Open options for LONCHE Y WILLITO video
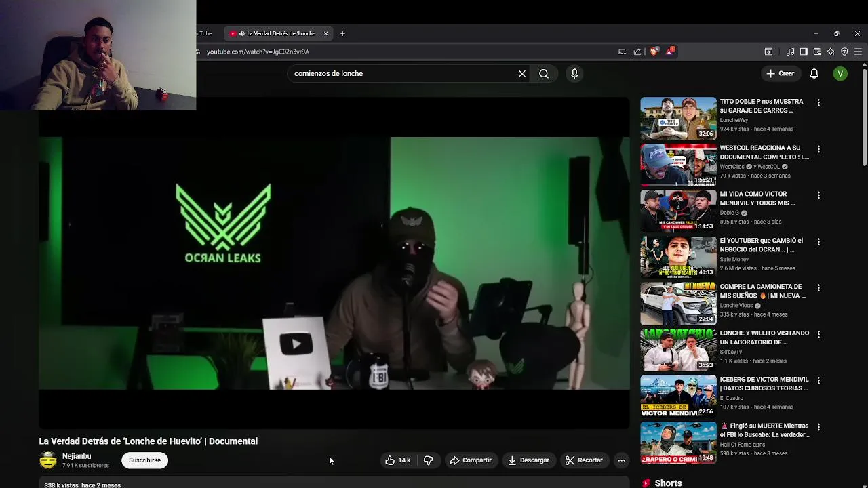This screenshot has width=868, height=488. (x=818, y=335)
